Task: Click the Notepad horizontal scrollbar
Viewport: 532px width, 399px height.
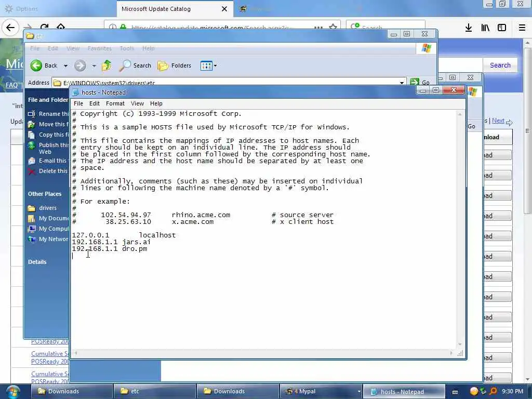Action: 263,353
